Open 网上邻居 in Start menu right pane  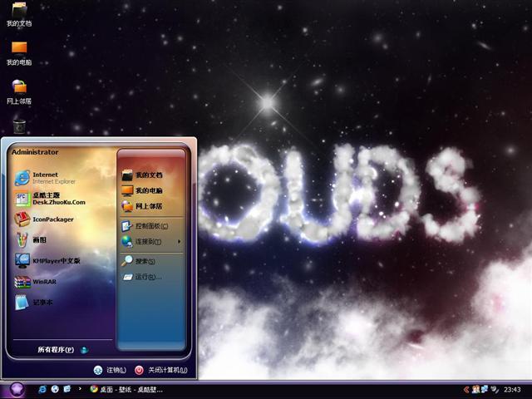[142, 206]
